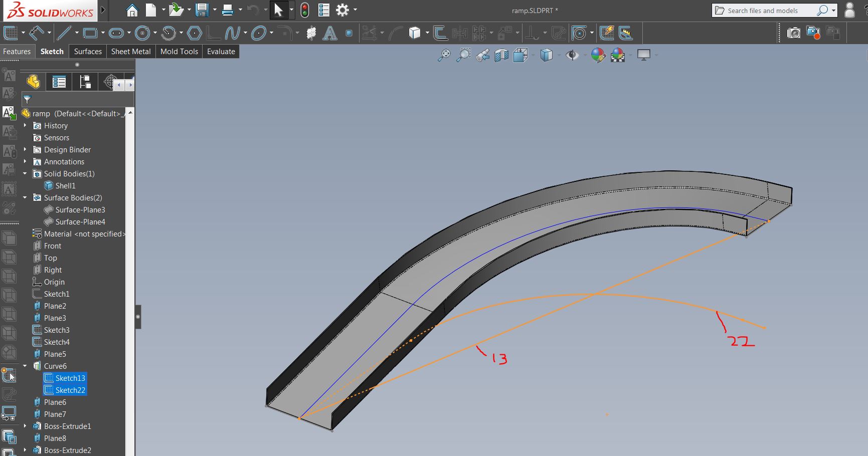Image resolution: width=868 pixels, height=456 pixels.
Task: Switch to the Evaluate tab
Action: click(221, 52)
